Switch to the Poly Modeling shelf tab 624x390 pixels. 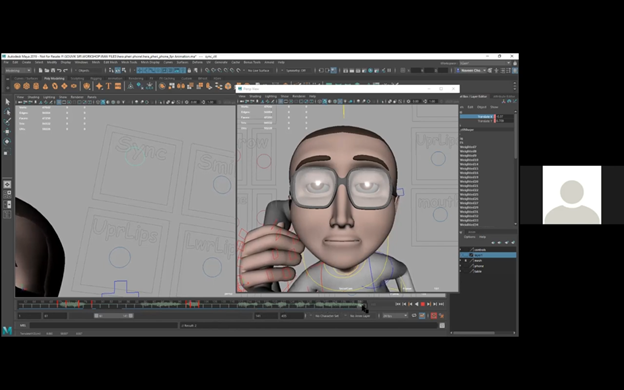coord(54,78)
